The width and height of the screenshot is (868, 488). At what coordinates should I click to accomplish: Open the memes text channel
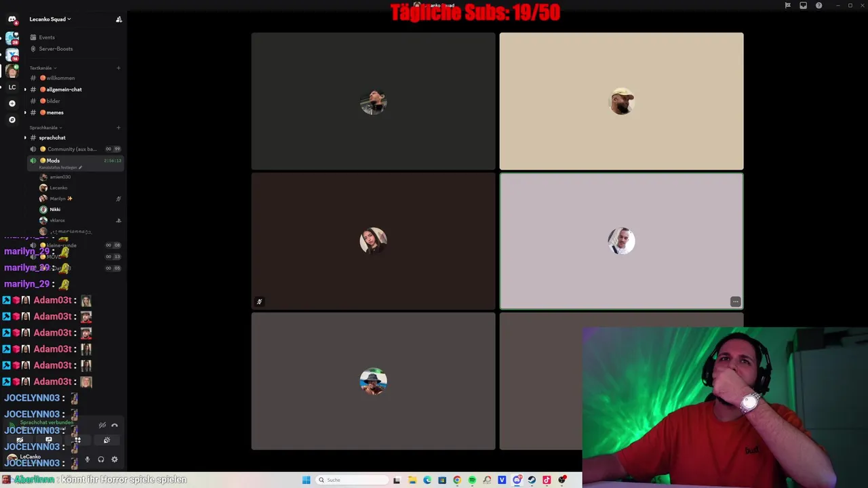tap(75, 113)
